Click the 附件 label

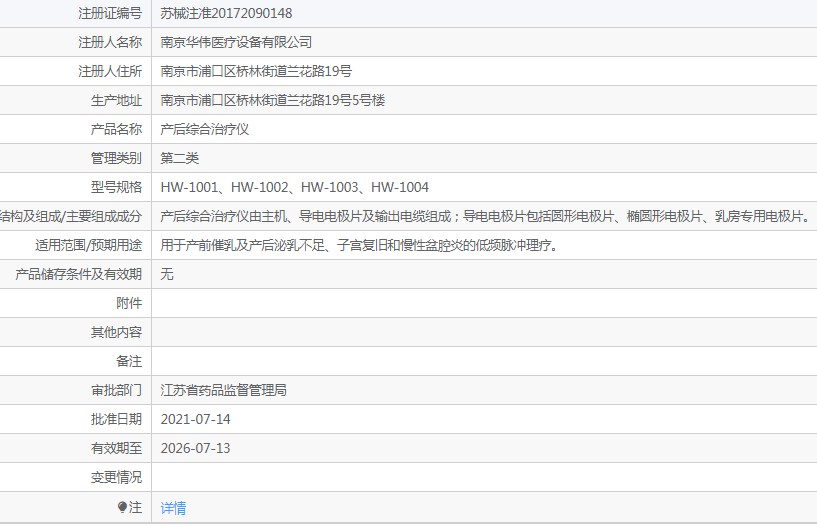point(129,303)
